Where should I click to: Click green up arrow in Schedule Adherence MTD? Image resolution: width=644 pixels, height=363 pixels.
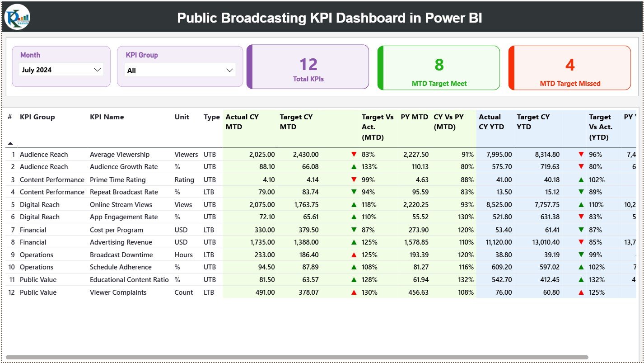(x=354, y=267)
